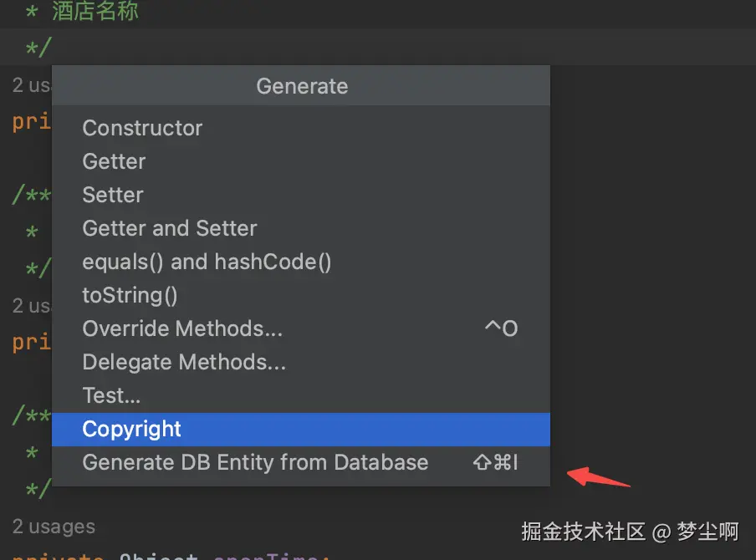Pick the Setter generate option
Image resolution: width=756 pixels, height=560 pixels.
coord(113,195)
